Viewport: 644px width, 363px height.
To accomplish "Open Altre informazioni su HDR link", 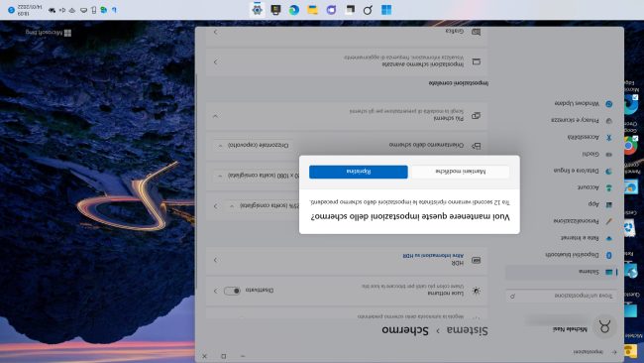I will tap(433, 255).
